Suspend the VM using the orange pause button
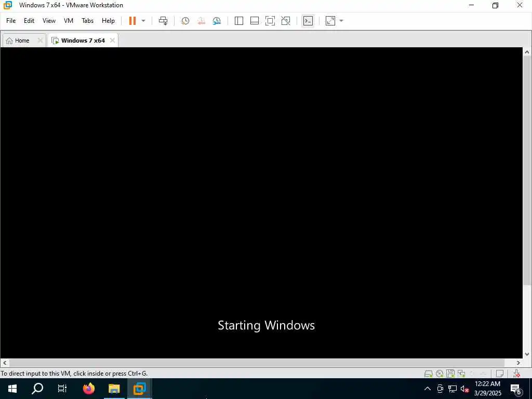The image size is (532, 399). 132,21
